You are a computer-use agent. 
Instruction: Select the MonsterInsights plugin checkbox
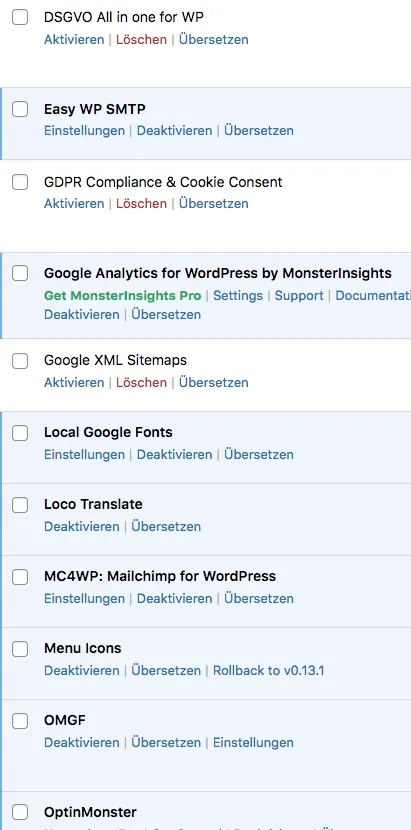pos(20,274)
